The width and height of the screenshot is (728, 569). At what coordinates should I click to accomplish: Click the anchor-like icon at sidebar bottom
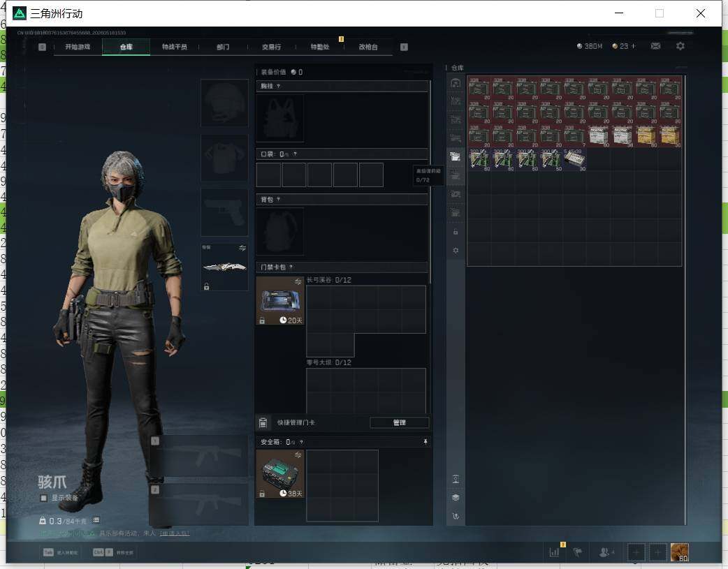pos(456,516)
